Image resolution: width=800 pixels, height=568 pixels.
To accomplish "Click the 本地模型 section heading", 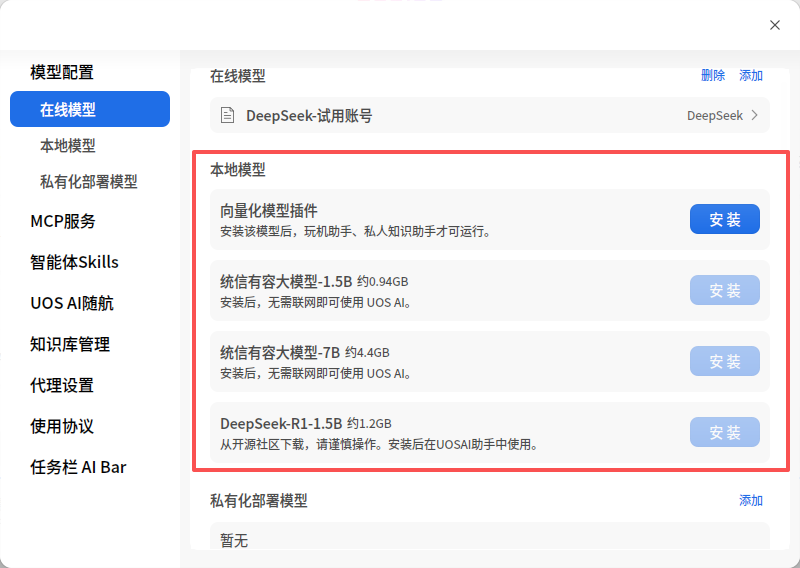I will tap(238, 169).
